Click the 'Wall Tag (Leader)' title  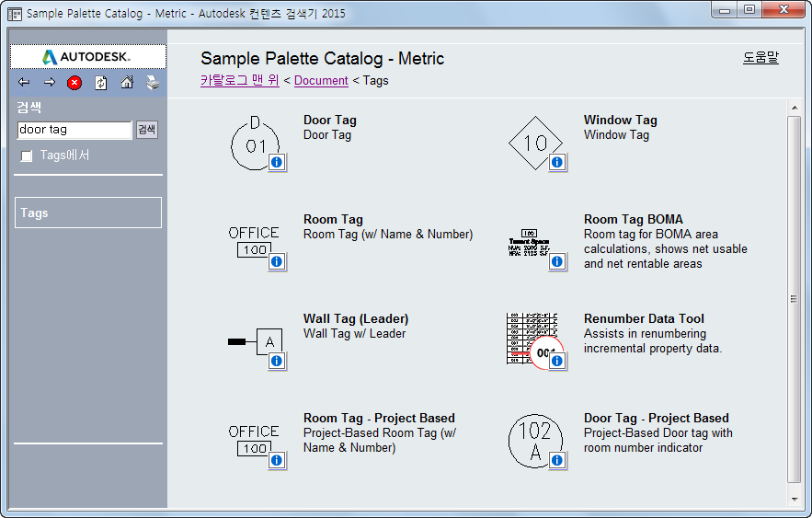click(x=356, y=318)
